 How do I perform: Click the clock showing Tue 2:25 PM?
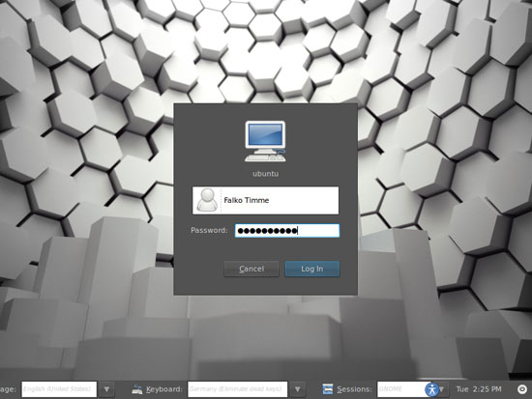[479, 389]
